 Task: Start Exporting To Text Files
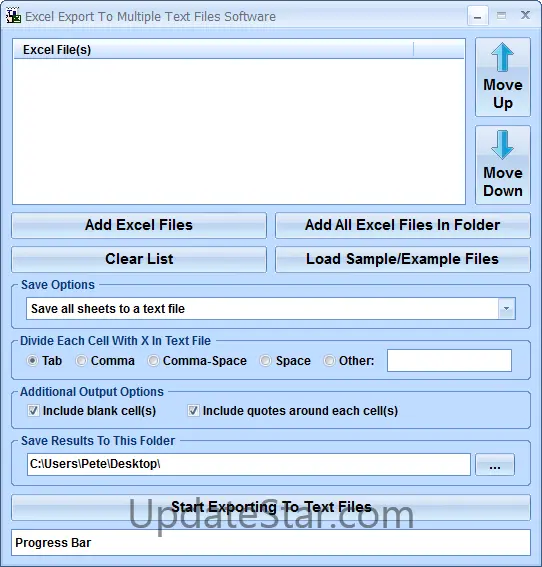(x=271, y=507)
